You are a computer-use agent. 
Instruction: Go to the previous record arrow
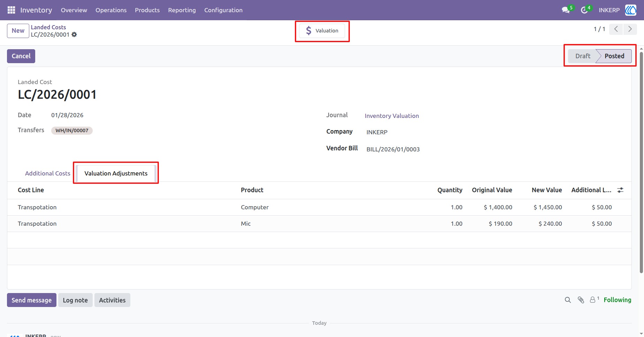coord(616,29)
